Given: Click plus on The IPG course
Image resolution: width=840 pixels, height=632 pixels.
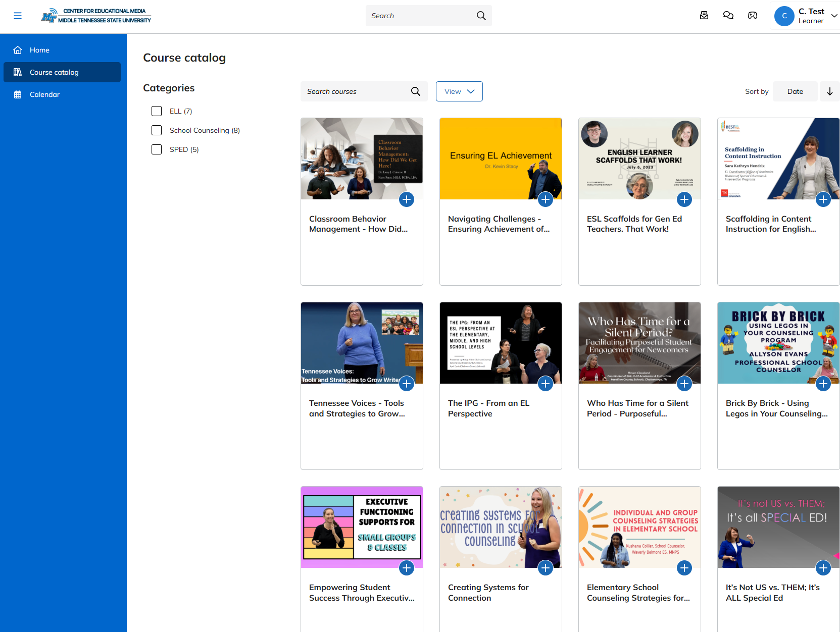Looking at the screenshot, I should 545,384.
